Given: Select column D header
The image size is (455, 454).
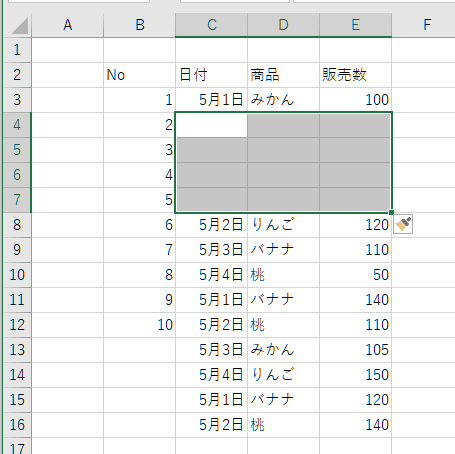Looking at the screenshot, I should (283, 25).
